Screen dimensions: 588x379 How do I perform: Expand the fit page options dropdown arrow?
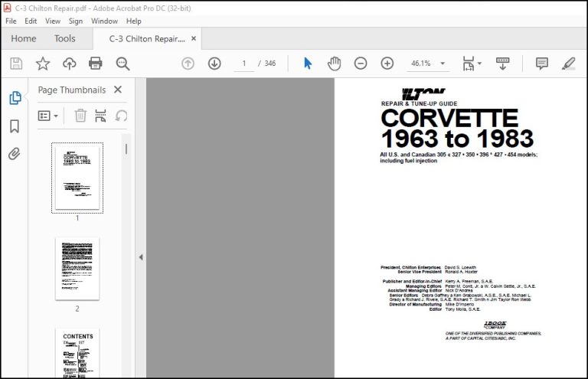click(x=479, y=64)
